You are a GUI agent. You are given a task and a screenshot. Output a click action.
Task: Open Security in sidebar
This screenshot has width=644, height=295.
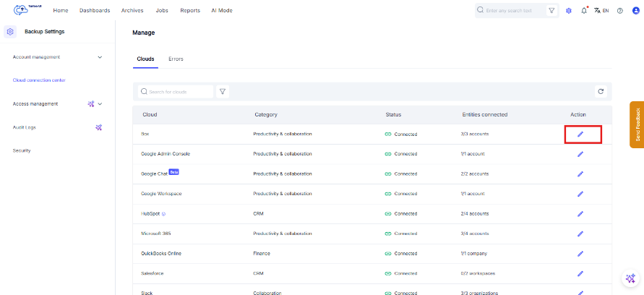22,151
